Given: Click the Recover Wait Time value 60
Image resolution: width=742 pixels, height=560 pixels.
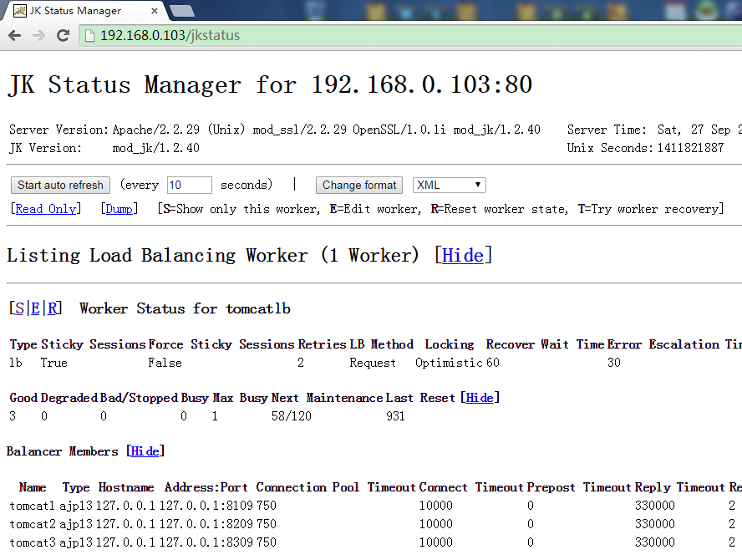Looking at the screenshot, I should (493, 363).
